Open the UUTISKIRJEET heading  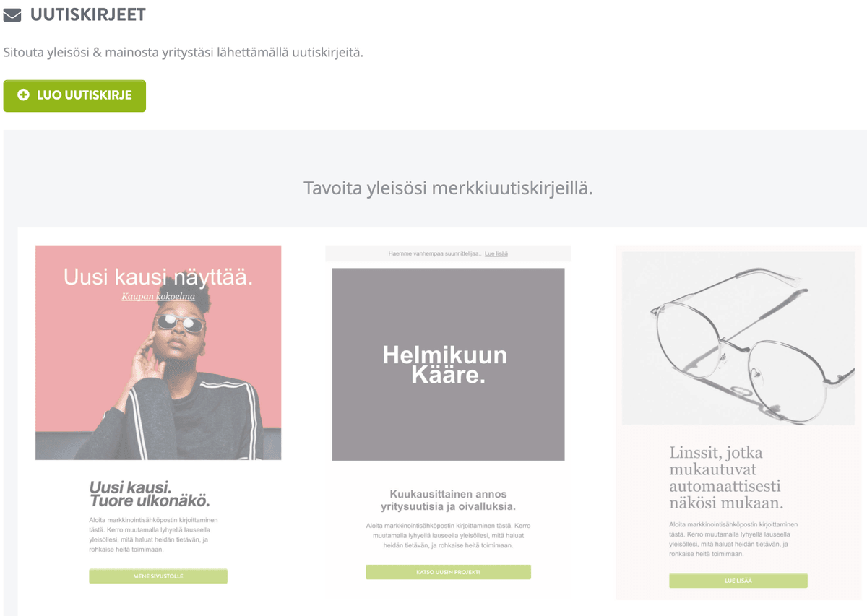pos(88,14)
